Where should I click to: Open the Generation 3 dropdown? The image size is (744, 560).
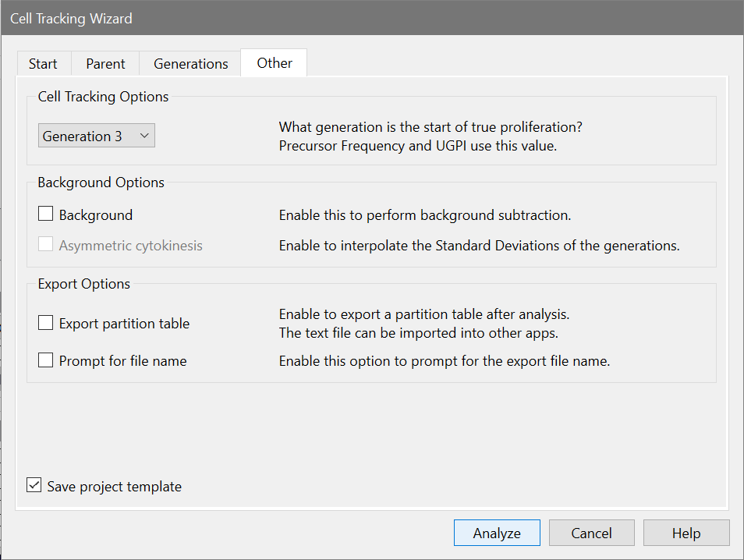click(x=96, y=136)
